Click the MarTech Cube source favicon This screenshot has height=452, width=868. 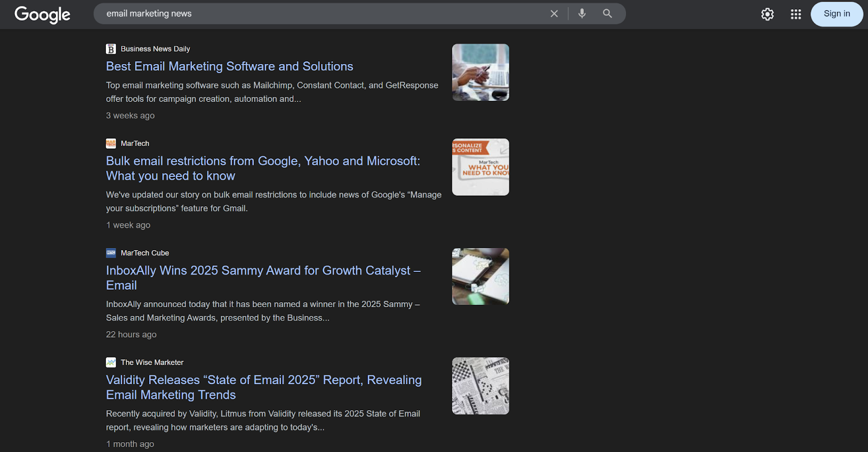111,253
